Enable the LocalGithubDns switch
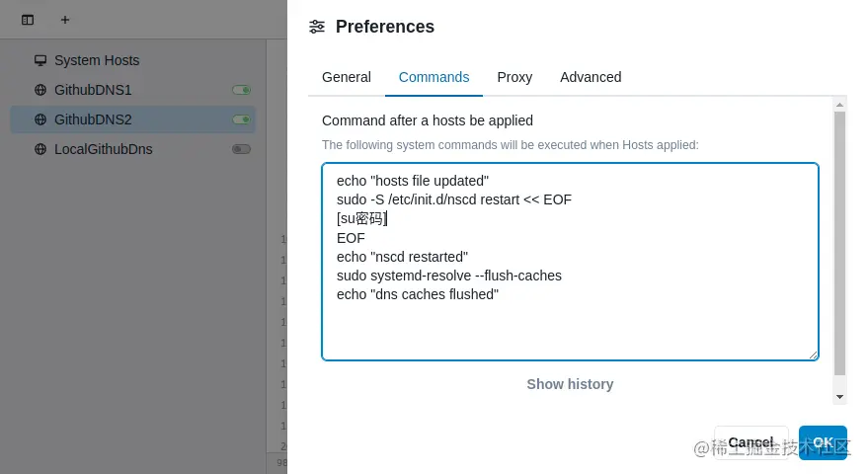 pyautogui.click(x=241, y=149)
